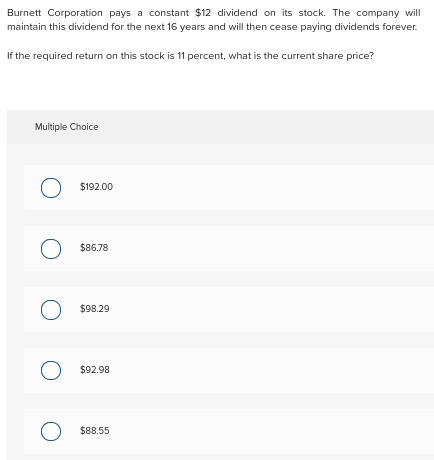Choose the $86.78 radio button
Image resolution: width=434 pixels, height=460 pixels.
click(51, 249)
